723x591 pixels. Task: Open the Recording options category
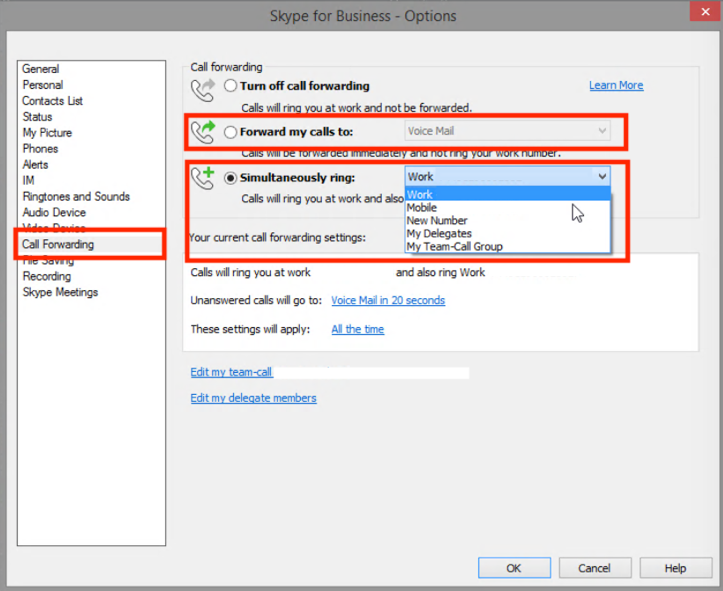(x=47, y=276)
